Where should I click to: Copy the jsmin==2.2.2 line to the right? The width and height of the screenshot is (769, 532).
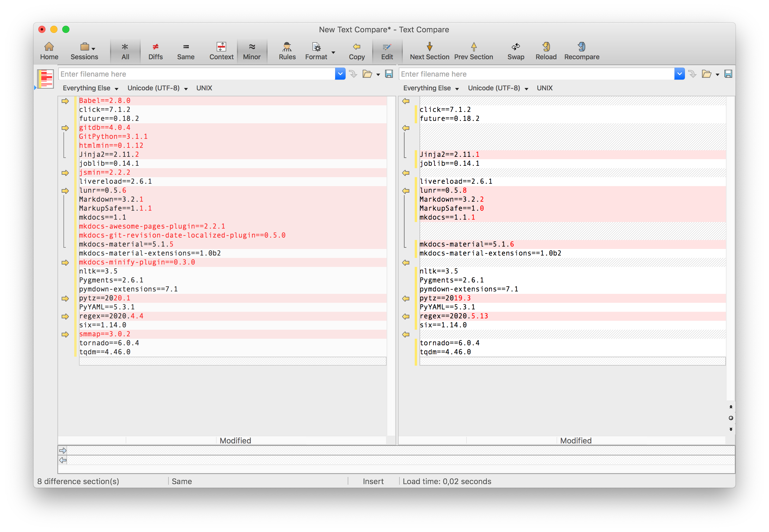tap(65, 173)
